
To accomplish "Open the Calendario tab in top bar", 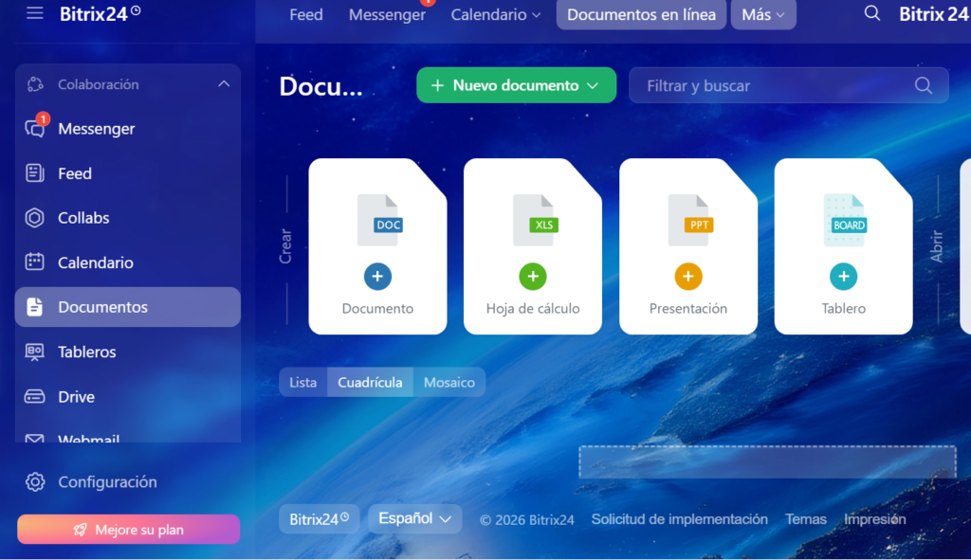I will tap(495, 15).
